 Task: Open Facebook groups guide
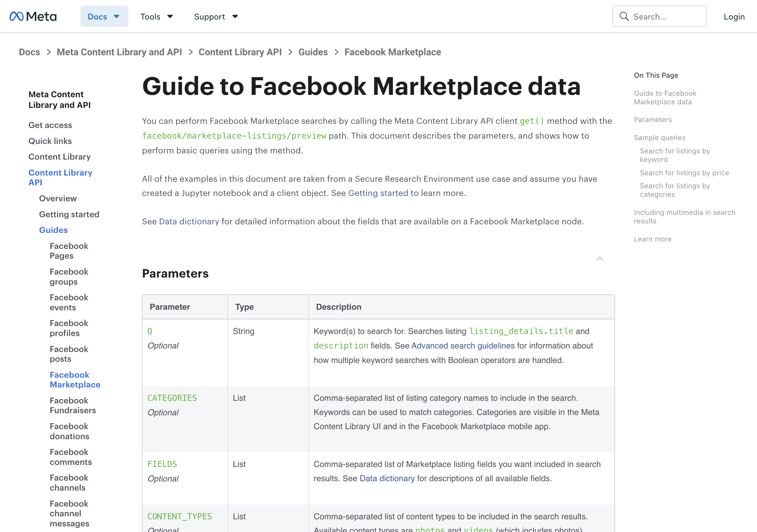(69, 277)
